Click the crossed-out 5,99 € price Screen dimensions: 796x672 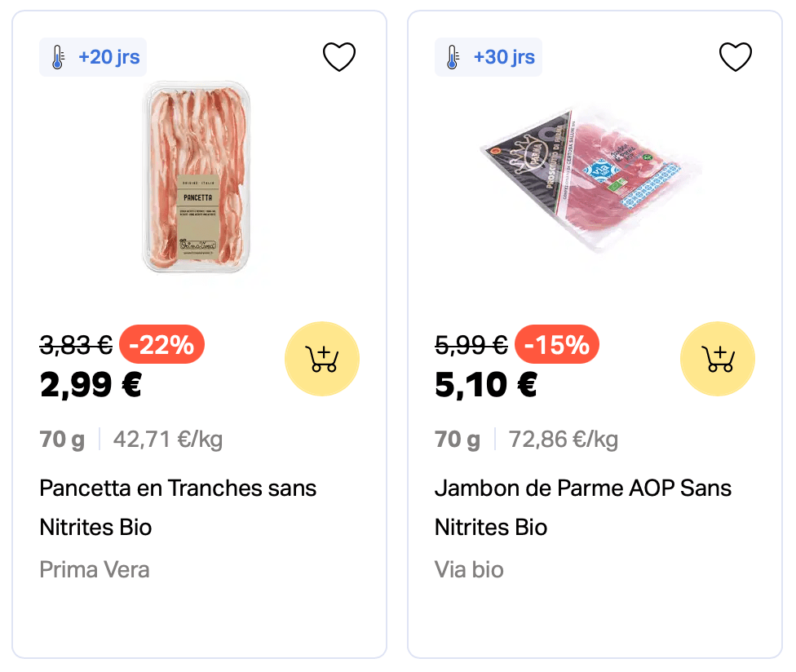471,346
